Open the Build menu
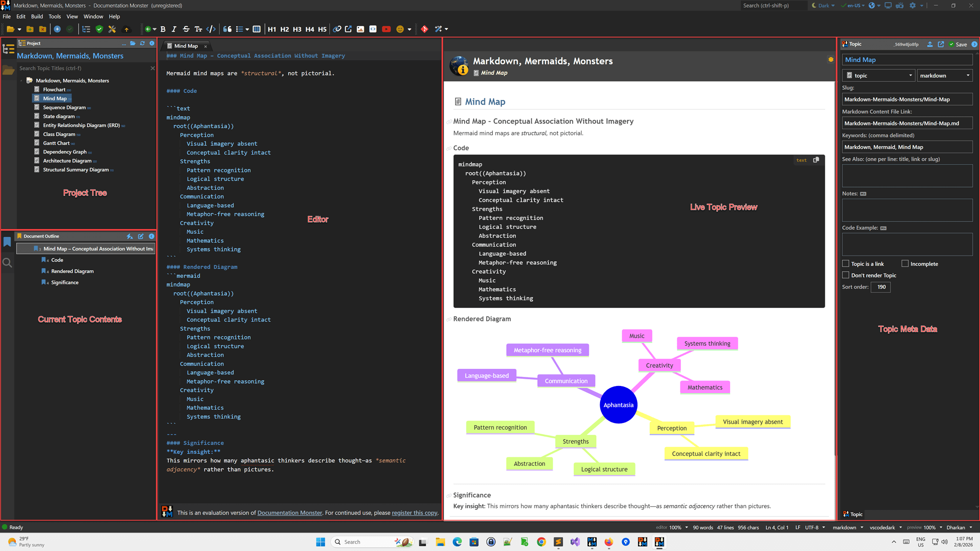Image resolution: width=980 pixels, height=551 pixels. [x=37, y=16]
